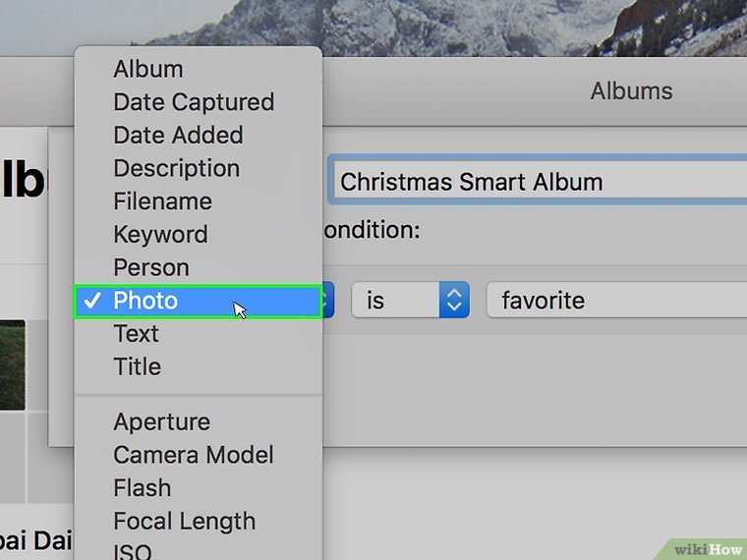Open the 'favorite' value dropdown
The width and height of the screenshot is (747, 560).
[616, 301]
